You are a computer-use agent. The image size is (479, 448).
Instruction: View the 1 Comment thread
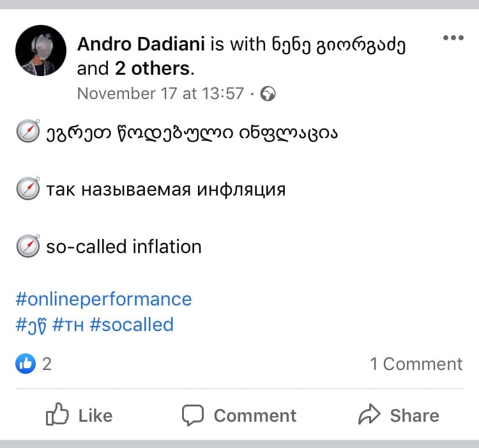coord(416,364)
